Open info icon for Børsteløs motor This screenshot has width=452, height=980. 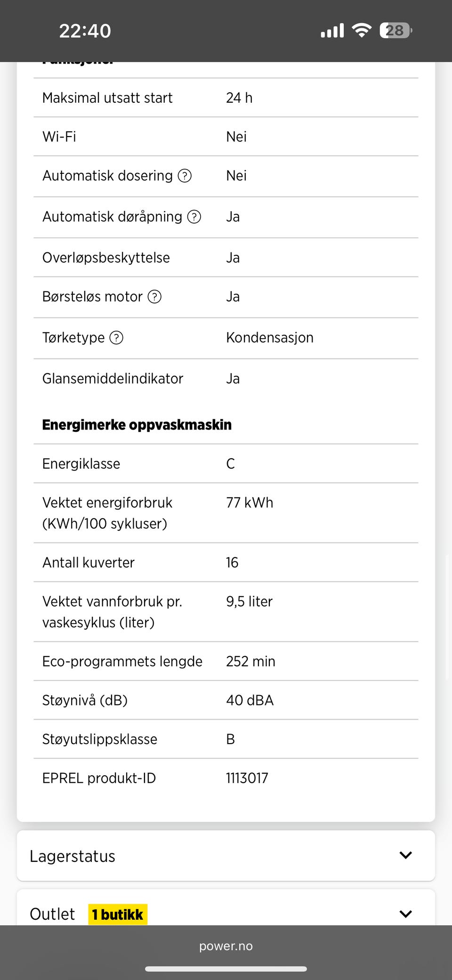pyautogui.click(x=154, y=297)
